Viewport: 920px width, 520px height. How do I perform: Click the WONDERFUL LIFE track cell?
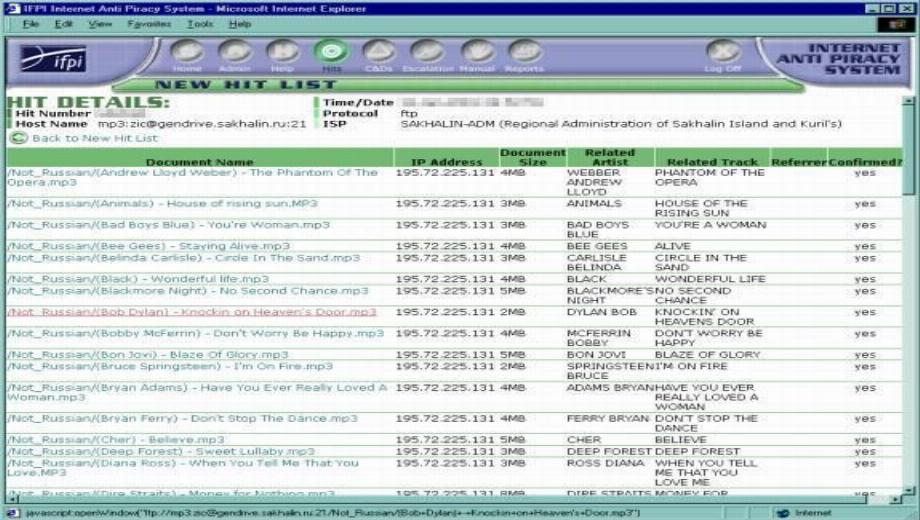(x=710, y=279)
